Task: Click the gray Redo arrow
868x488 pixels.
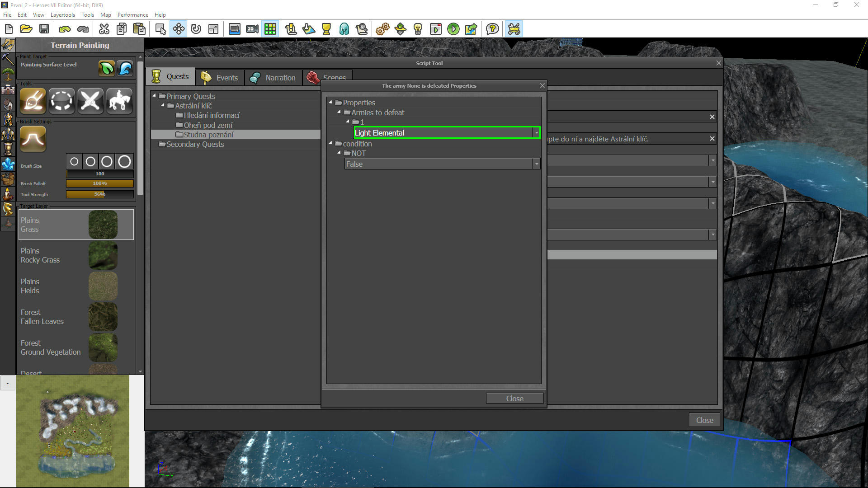Action: tap(83, 29)
